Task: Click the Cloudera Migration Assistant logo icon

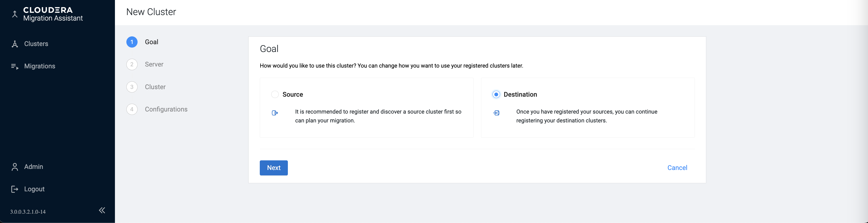Action: pyautogui.click(x=15, y=14)
